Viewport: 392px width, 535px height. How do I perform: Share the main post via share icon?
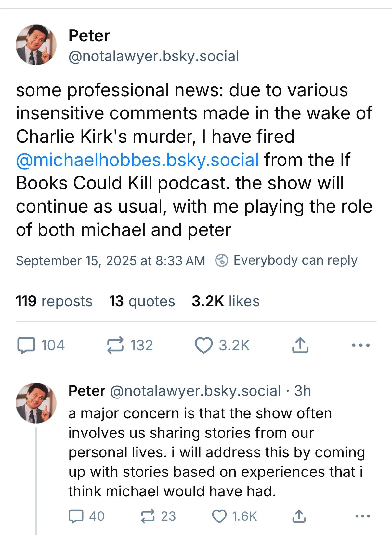(x=300, y=345)
